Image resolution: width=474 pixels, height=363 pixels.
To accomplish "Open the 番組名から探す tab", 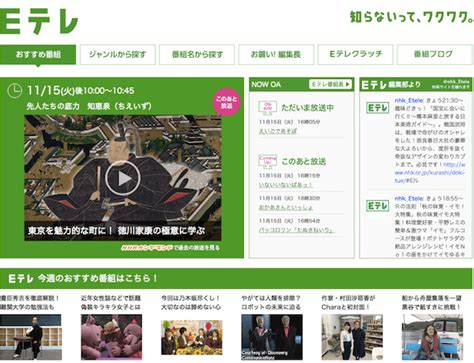I will coord(197,54).
